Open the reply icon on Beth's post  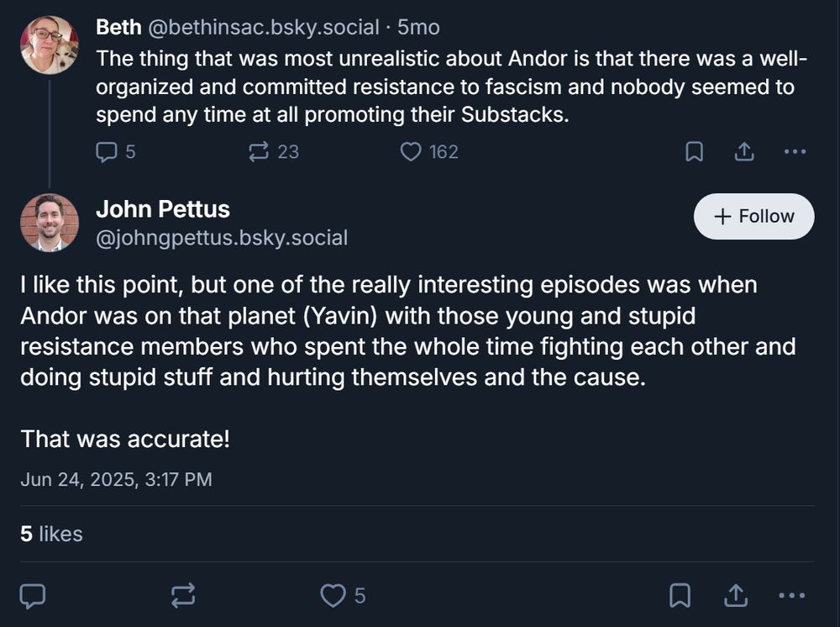(106, 151)
